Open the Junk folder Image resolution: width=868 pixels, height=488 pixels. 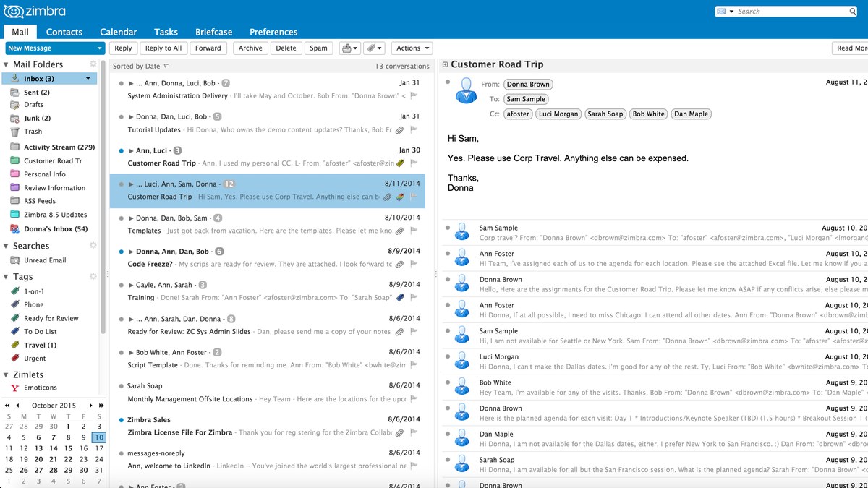click(37, 118)
